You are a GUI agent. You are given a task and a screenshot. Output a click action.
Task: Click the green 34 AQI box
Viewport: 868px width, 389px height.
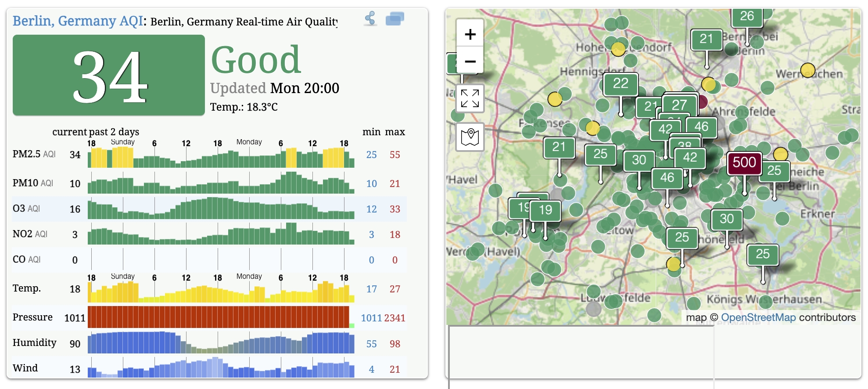[109, 76]
